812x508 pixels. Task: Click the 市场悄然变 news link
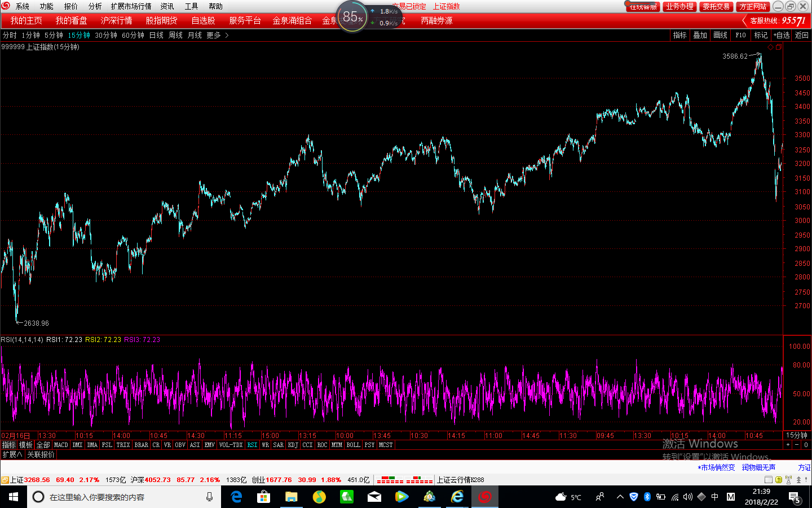pyautogui.click(x=717, y=467)
